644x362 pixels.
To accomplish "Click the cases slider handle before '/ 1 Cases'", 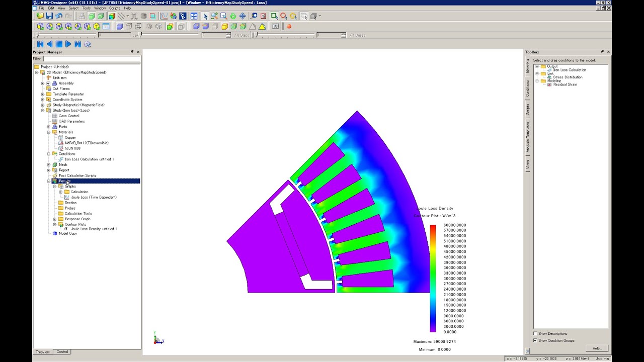I will tap(257, 35).
